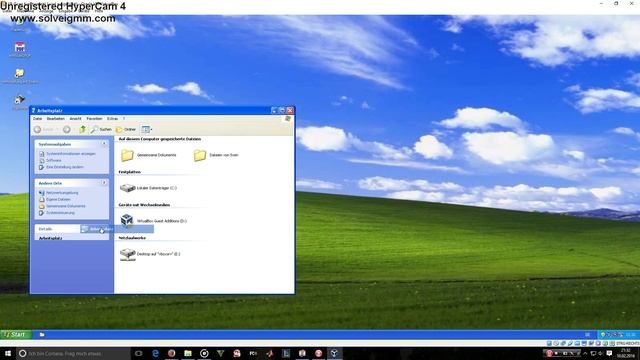Open the yellow folder desktop icon
640x360 pixels.
point(20,76)
